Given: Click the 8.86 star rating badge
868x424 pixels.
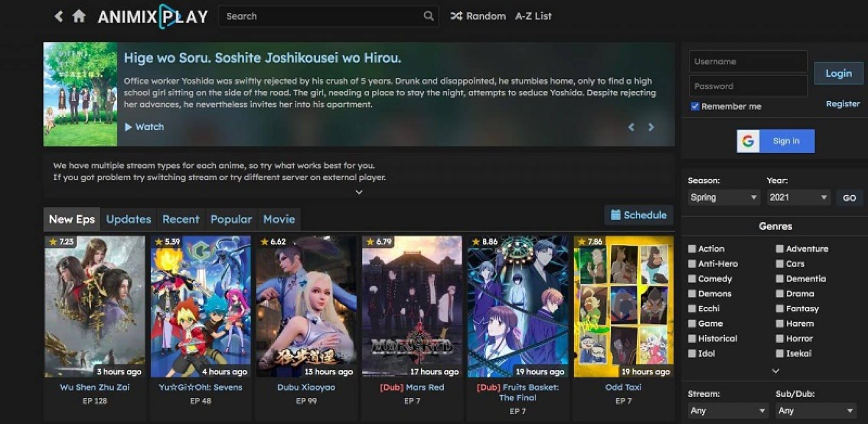Looking at the screenshot, I should [x=484, y=242].
